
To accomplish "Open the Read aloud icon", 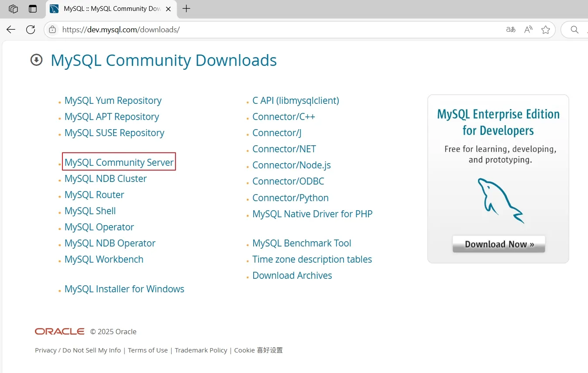I will [528, 30].
